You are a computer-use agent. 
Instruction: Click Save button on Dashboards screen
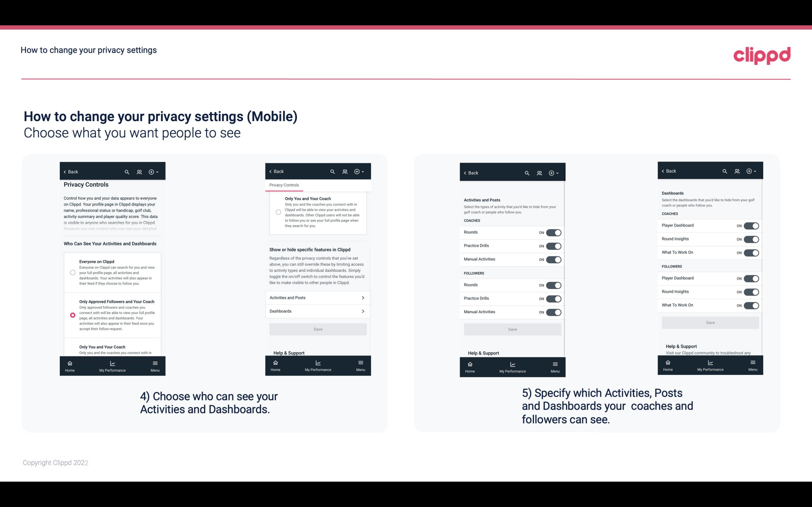[710, 323]
